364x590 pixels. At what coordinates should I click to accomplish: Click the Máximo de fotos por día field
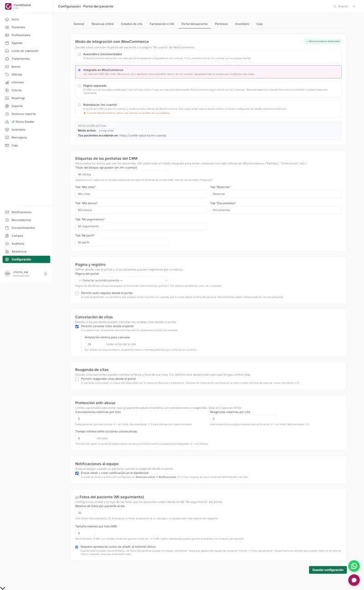(x=85, y=513)
